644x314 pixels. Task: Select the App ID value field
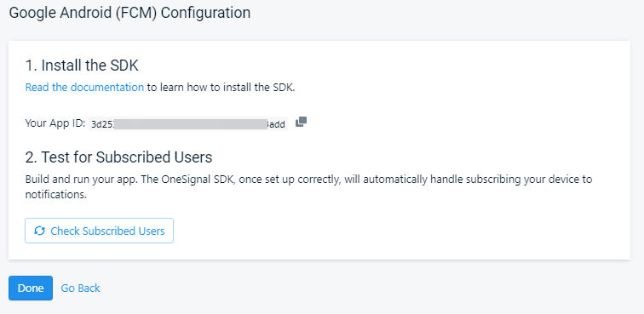[188, 124]
